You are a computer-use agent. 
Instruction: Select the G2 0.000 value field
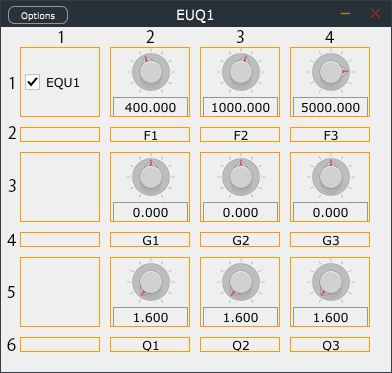[240, 212]
